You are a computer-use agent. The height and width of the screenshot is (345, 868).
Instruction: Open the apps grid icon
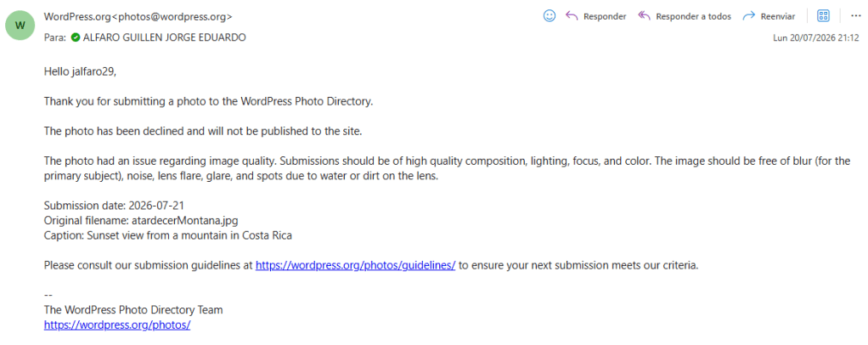(x=823, y=16)
